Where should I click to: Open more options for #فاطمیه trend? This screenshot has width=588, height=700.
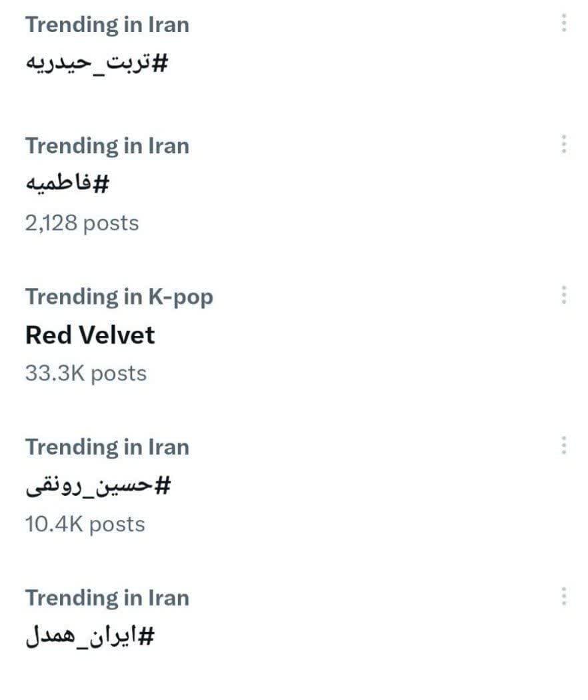[x=564, y=144]
